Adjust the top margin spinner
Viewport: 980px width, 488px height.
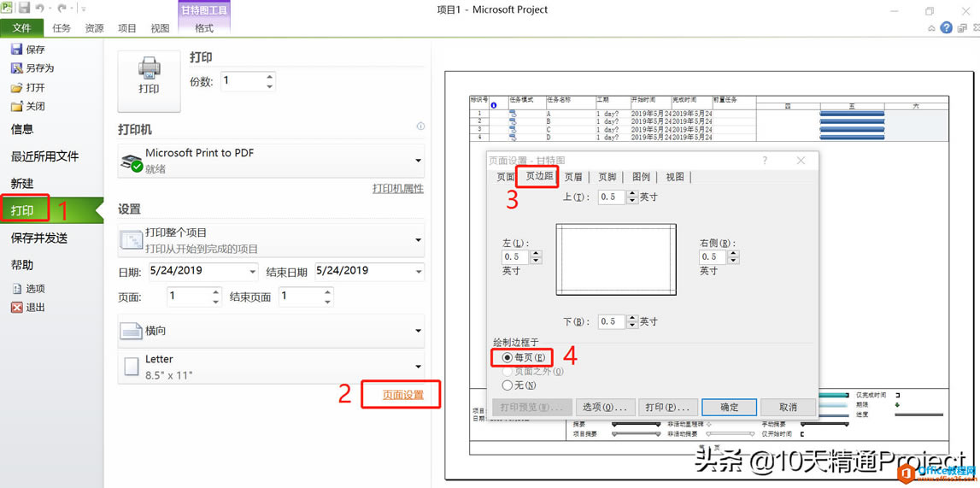(632, 197)
